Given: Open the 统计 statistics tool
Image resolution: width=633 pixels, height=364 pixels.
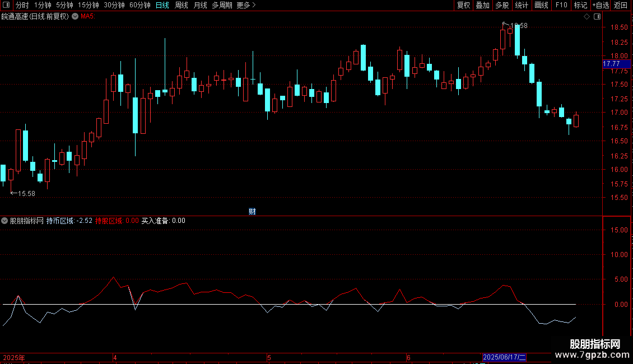Looking at the screenshot, I should [x=521, y=5].
